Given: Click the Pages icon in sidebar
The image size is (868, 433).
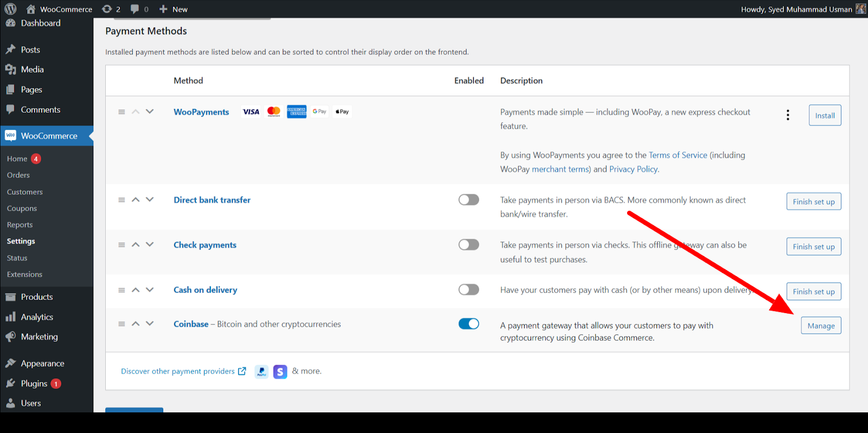Looking at the screenshot, I should (10, 90).
